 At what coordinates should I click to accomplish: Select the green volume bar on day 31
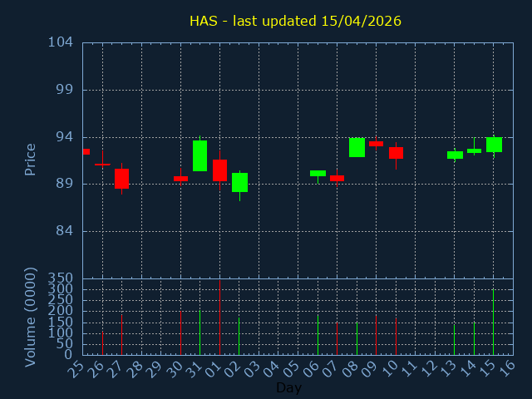199,332
